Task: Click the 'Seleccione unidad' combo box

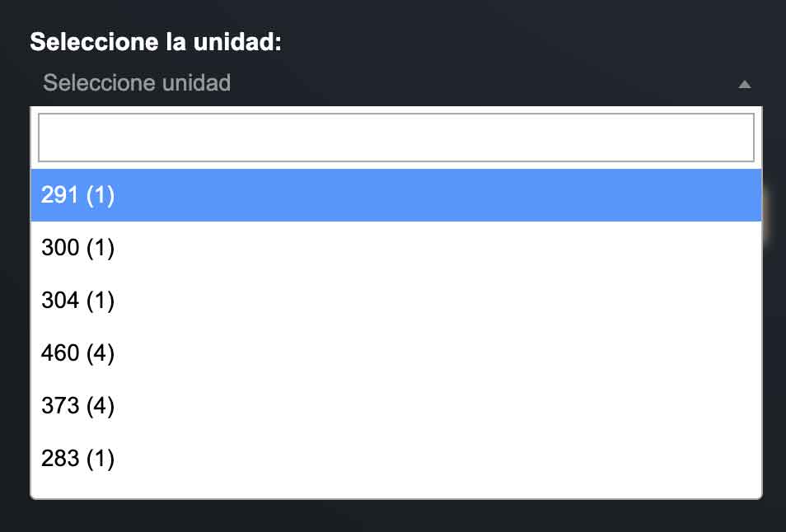Action: 396,83
